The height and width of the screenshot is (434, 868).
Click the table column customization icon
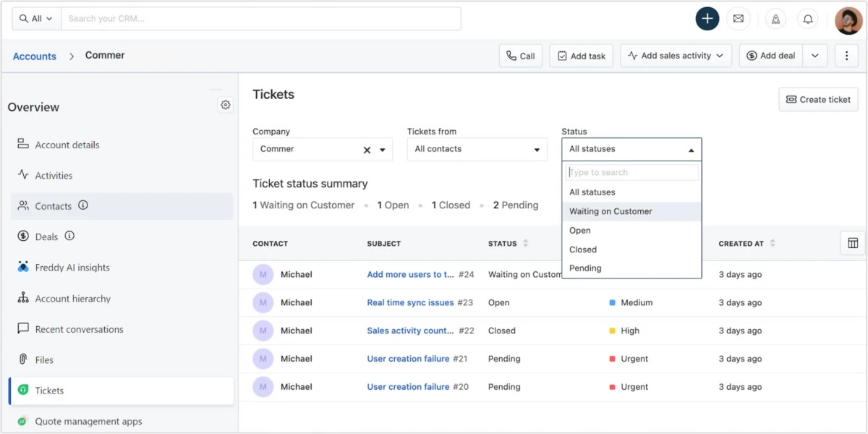[852, 243]
